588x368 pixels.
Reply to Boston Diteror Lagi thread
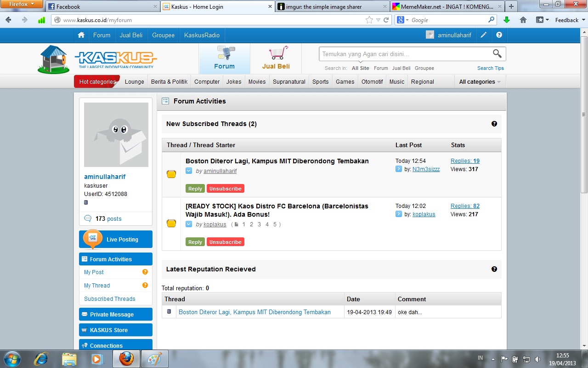tap(195, 189)
